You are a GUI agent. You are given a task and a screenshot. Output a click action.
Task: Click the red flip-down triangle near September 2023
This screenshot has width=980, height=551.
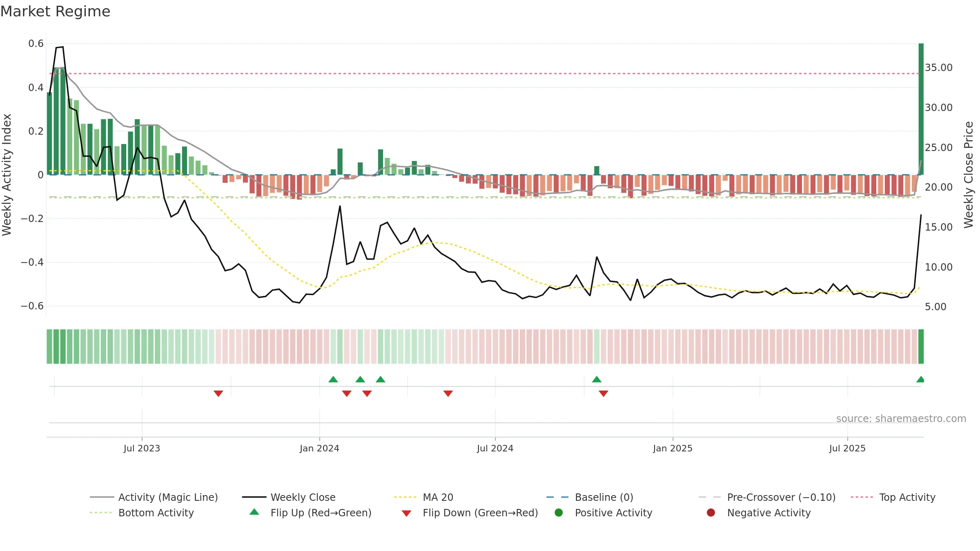coord(218,393)
